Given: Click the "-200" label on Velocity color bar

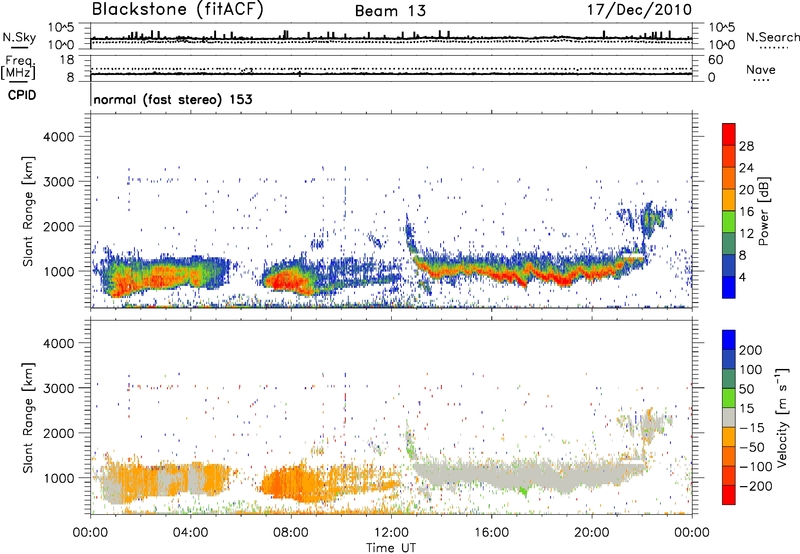Looking at the screenshot, I should point(755,486).
